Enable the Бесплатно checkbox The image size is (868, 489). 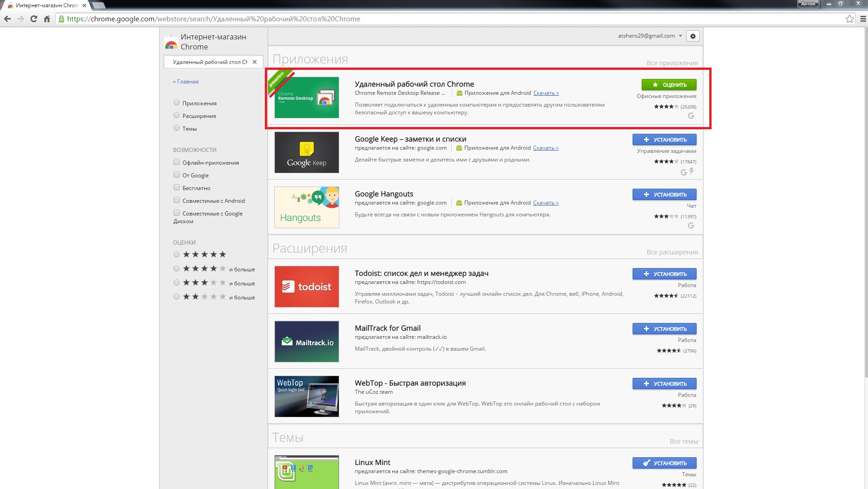[176, 187]
